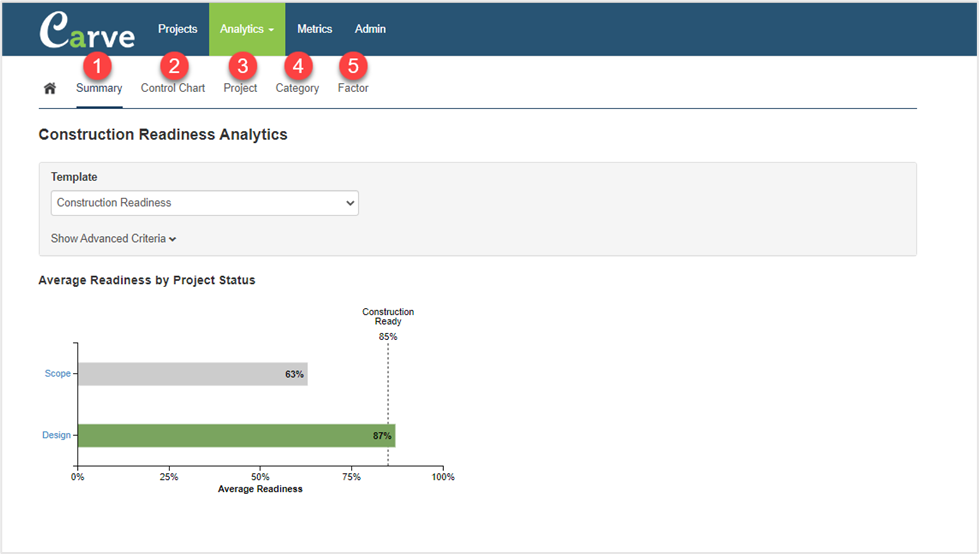Click the 50% axis tick label
979x554 pixels.
point(260,477)
